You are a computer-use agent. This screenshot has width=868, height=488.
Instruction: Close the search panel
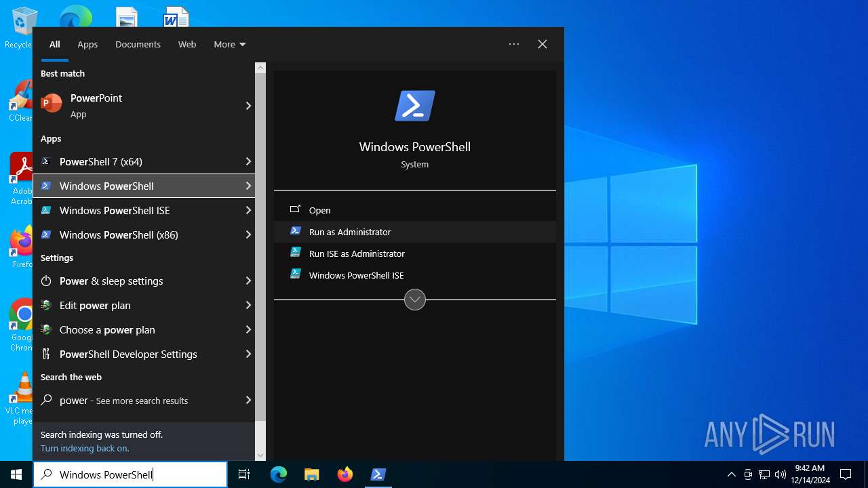click(542, 44)
